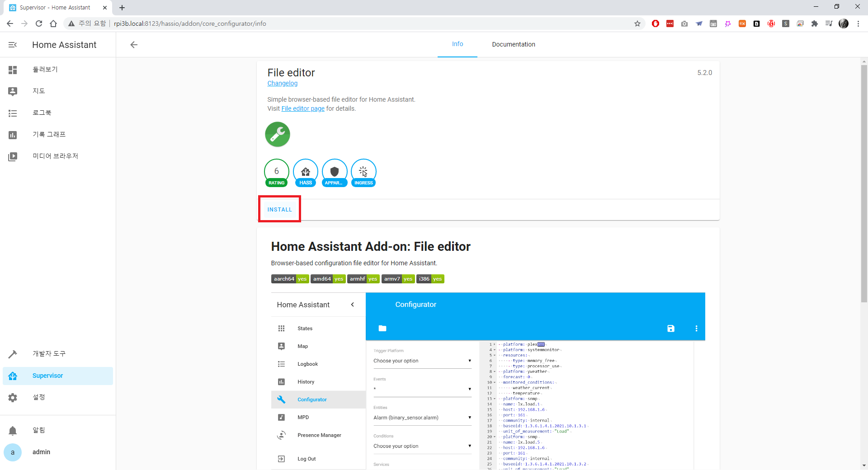Select the Supervisor sidebar item
The image size is (868, 470).
58,376
